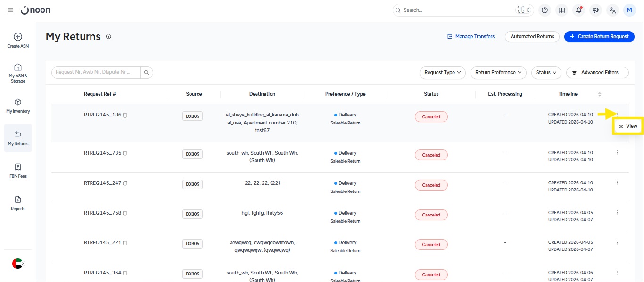
Task: Open the user profile avatar M
Action: 629,10
